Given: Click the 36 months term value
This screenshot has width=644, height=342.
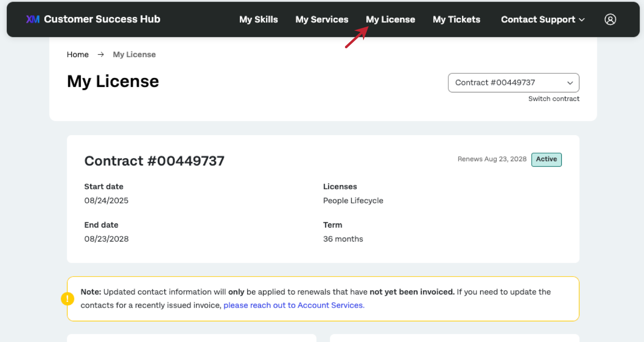Looking at the screenshot, I should coord(343,239).
